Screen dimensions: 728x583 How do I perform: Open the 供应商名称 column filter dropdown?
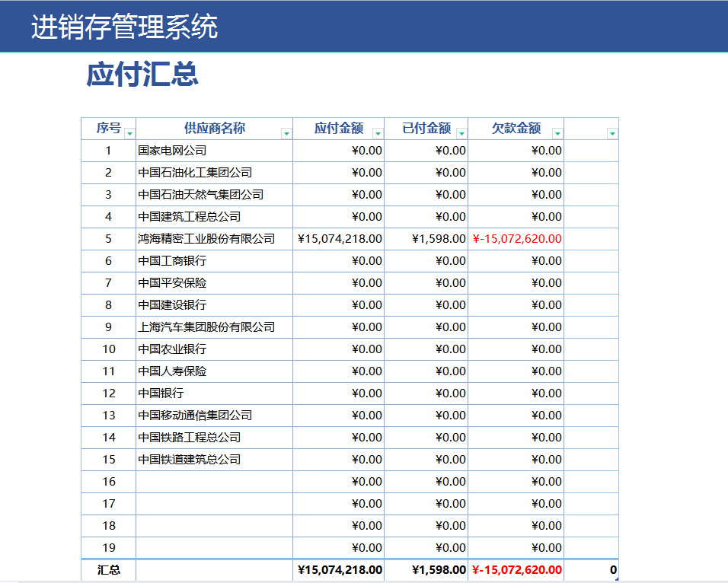286,134
